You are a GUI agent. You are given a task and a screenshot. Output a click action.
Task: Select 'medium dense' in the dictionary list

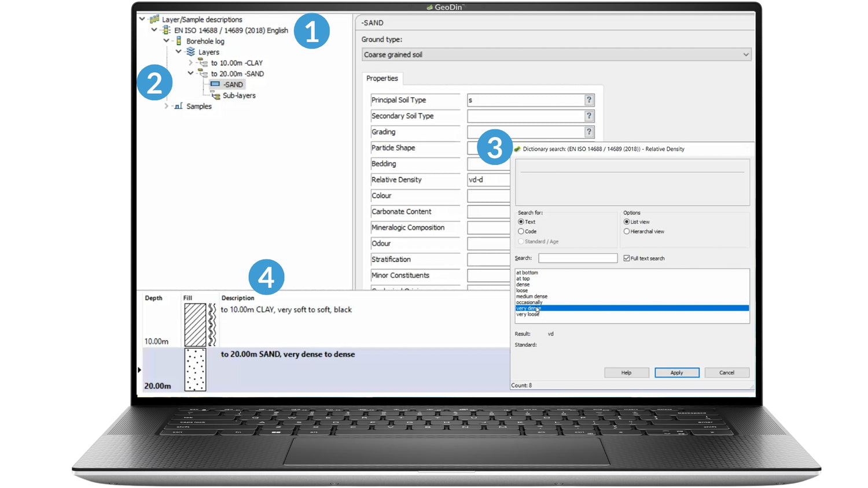coord(532,297)
